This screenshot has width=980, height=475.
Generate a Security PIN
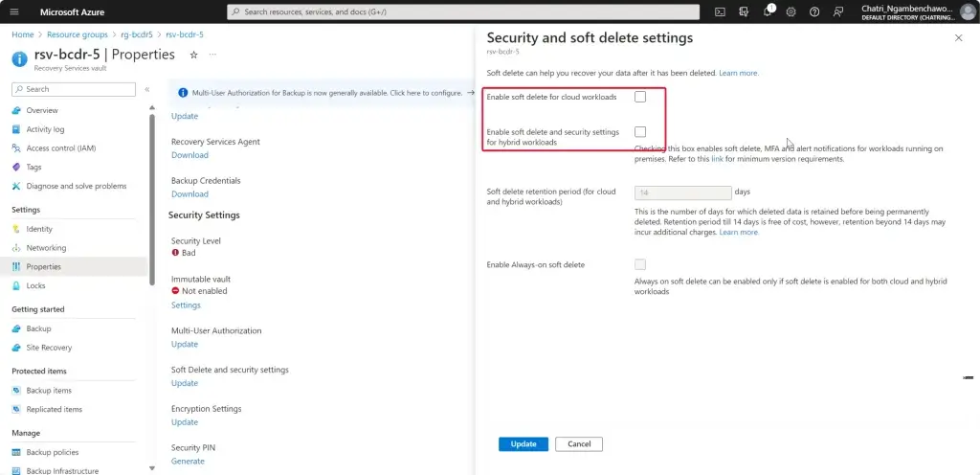[x=188, y=462]
